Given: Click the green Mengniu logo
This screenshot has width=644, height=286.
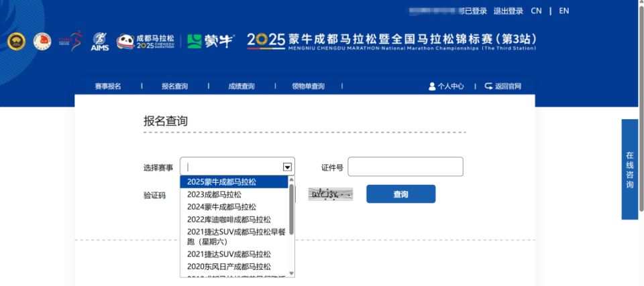Looking at the screenshot, I should pos(211,41).
